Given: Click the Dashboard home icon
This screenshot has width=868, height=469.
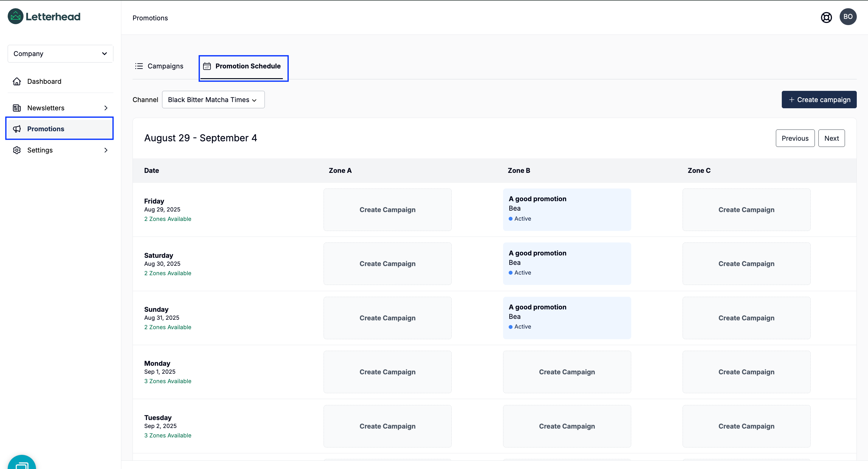Looking at the screenshot, I should point(17,81).
